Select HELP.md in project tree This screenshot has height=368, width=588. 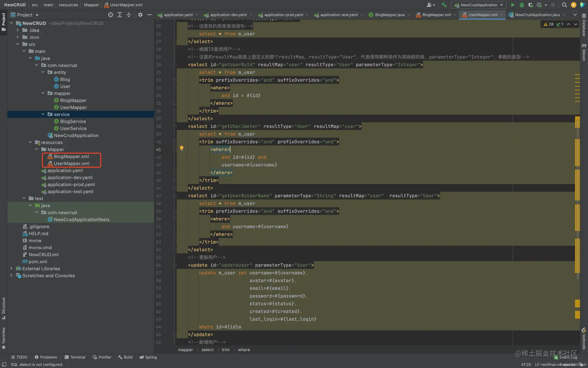click(x=38, y=233)
